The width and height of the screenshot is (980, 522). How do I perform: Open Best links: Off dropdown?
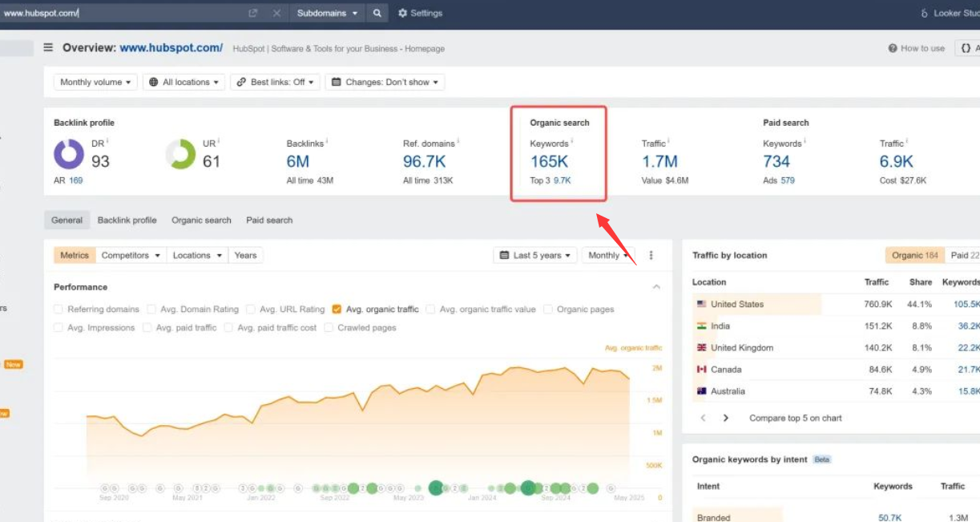tap(276, 82)
